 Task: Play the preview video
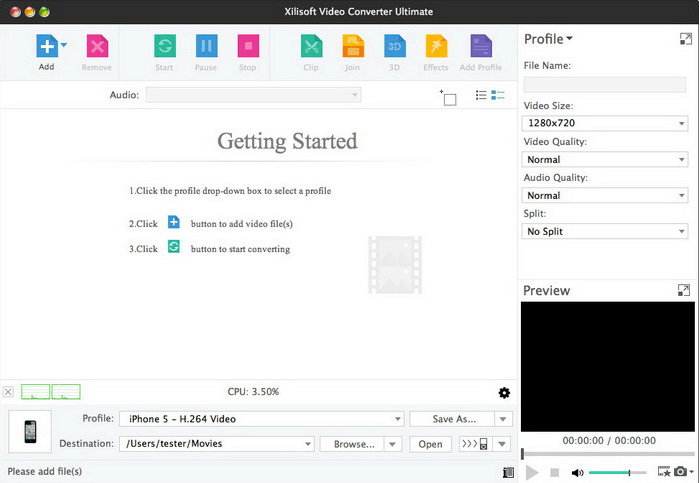pos(531,472)
